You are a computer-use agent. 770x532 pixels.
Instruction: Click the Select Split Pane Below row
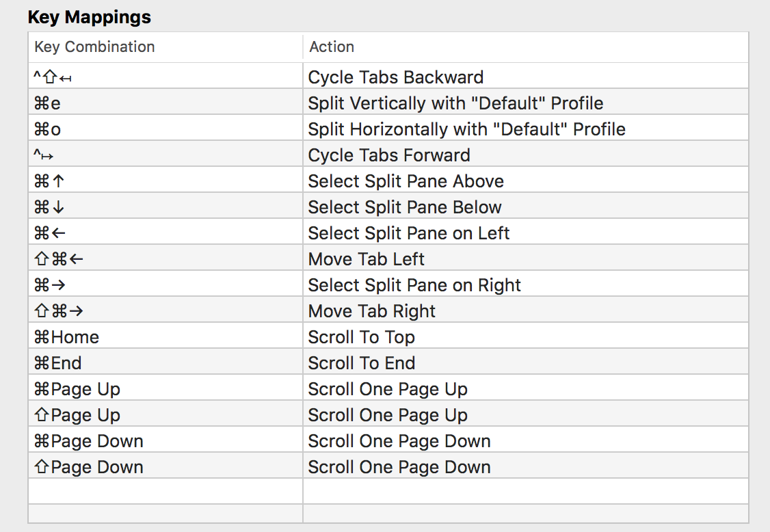[x=405, y=207]
